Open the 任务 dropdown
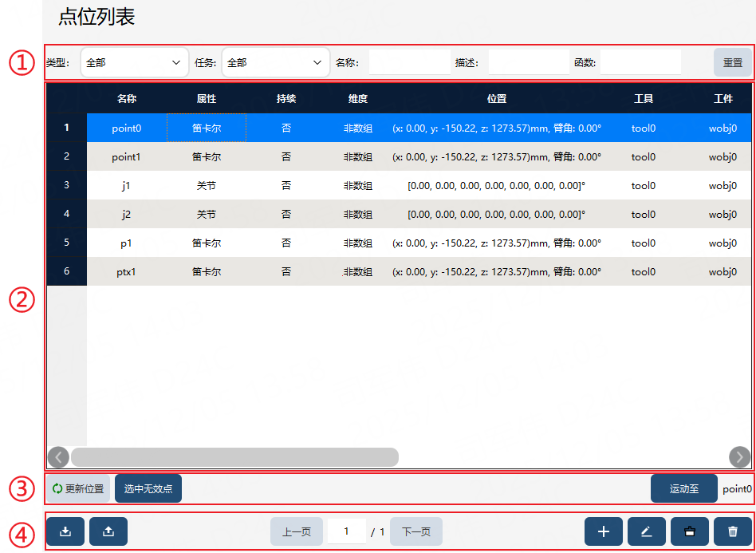Image resolution: width=756 pixels, height=553 pixels. [276, 62]
